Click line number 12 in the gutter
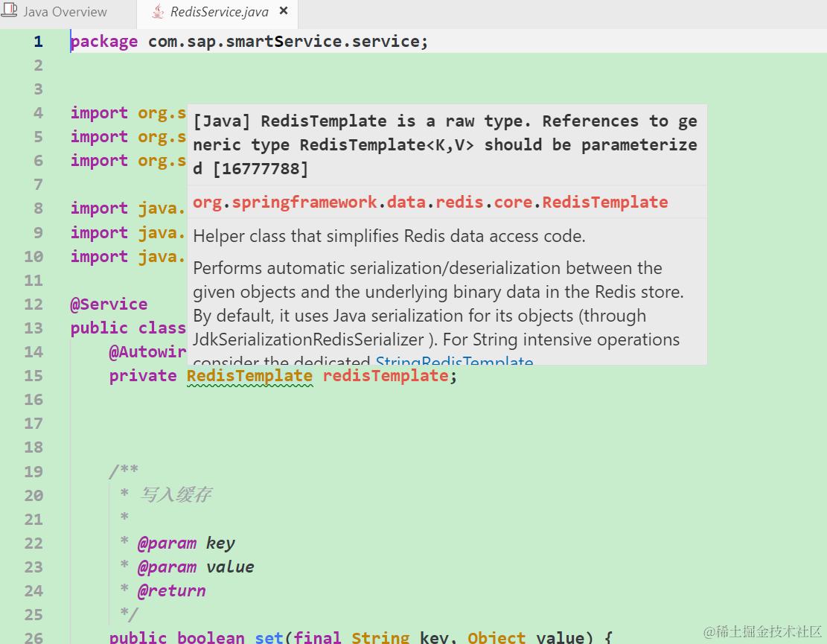Screen dimensions: 827x644 click(x=33, y=305)
